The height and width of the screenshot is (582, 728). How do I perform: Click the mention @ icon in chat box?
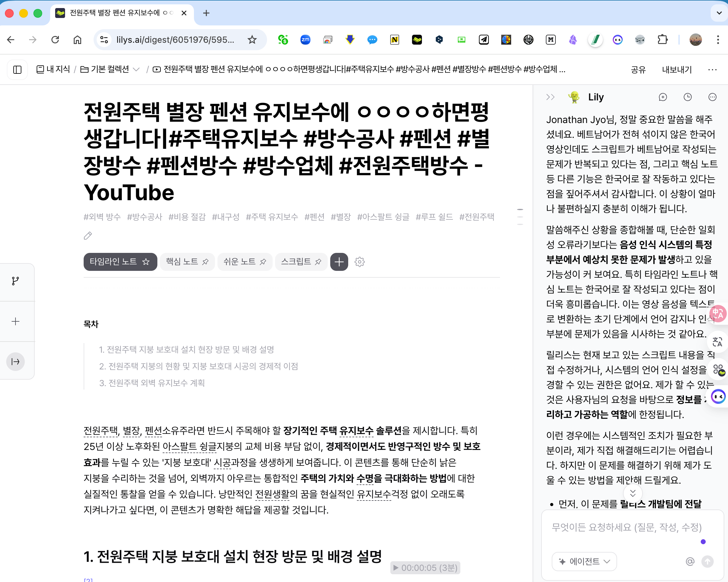690,562
